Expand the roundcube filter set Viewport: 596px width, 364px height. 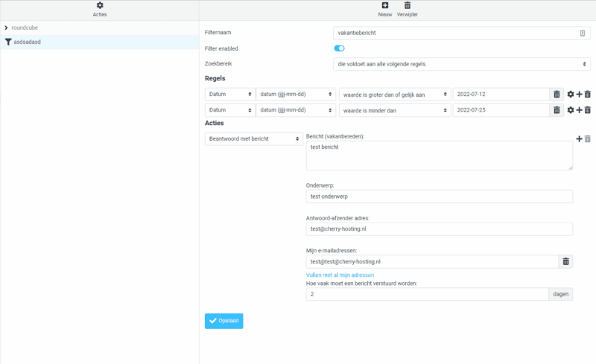[6, 28]
